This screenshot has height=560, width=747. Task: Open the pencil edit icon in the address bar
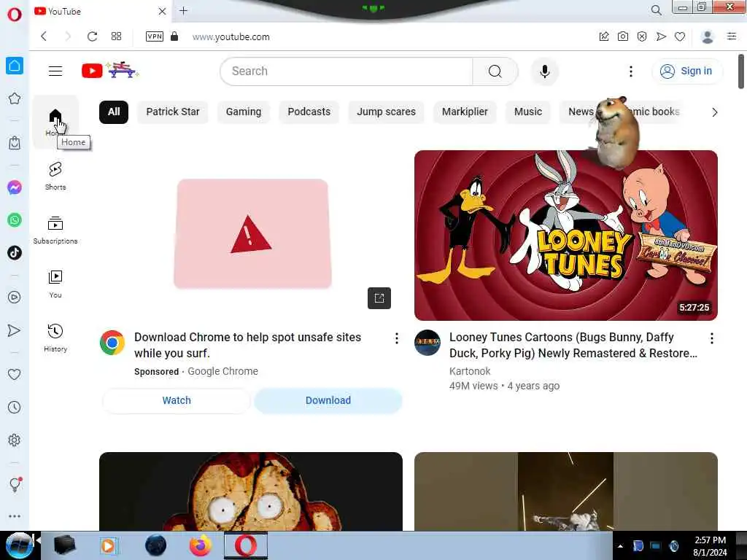click(604, 36)
